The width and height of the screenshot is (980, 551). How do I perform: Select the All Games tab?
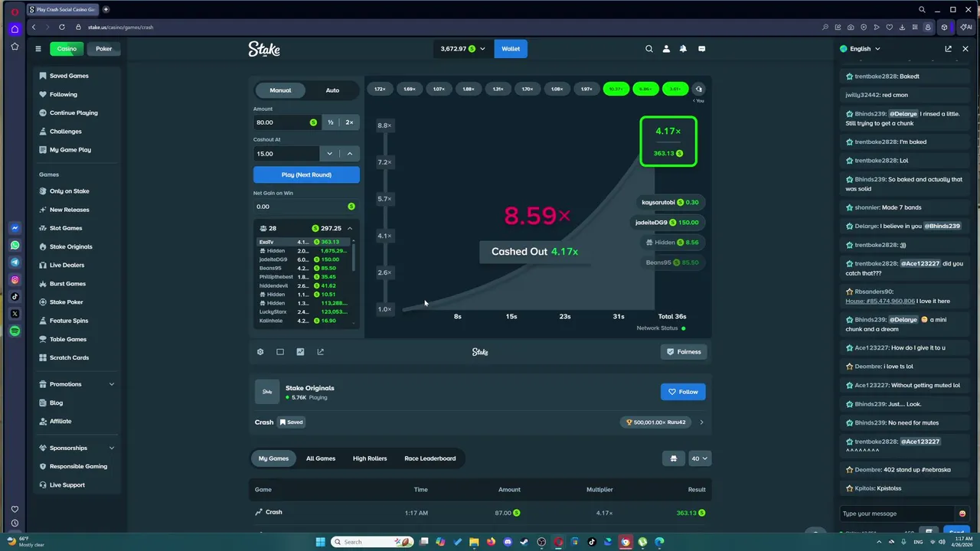(x=321, y=458)
